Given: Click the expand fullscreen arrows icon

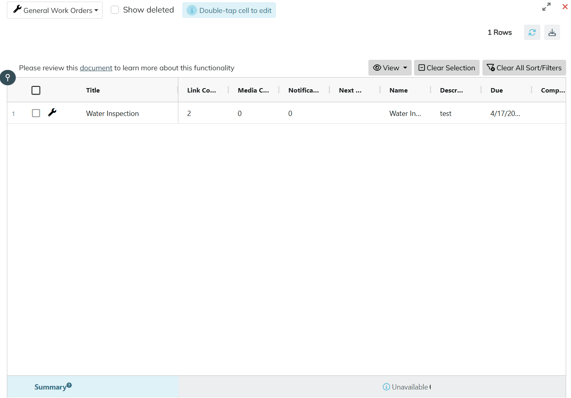Looking at the screenshot, I should (546, 7).
